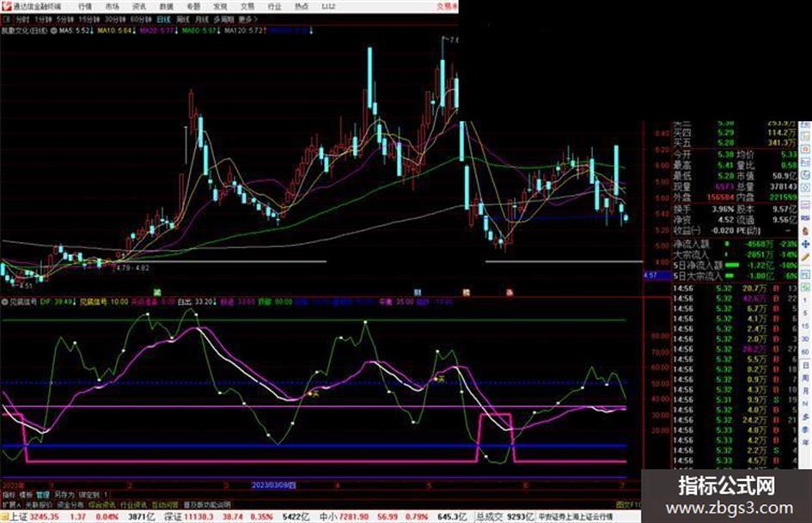812x523 pixels.
Task: Switch chart to 30分钟 period
Action: 114,20
